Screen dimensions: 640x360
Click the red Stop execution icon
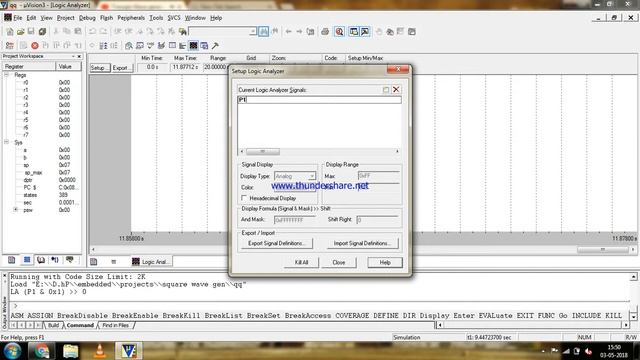pos(35,45)
